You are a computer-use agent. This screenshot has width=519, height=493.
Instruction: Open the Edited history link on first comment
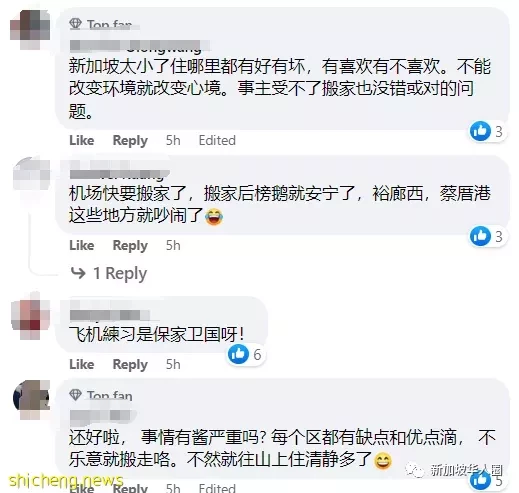pyautogui.click(x=217, y=140)
